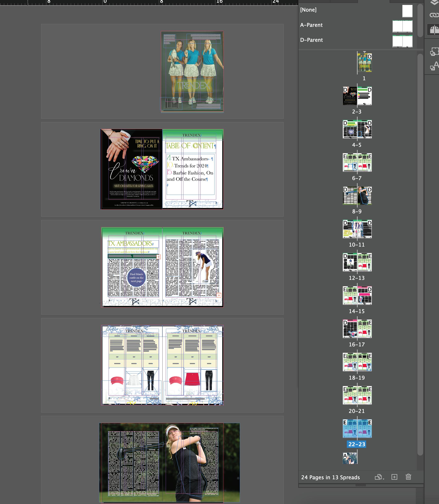Viewport: 439px width, 504px height.
Task: Select page 1 thumbnail in Pages panel
Action: pyautogui.click(x=364, y=63)
